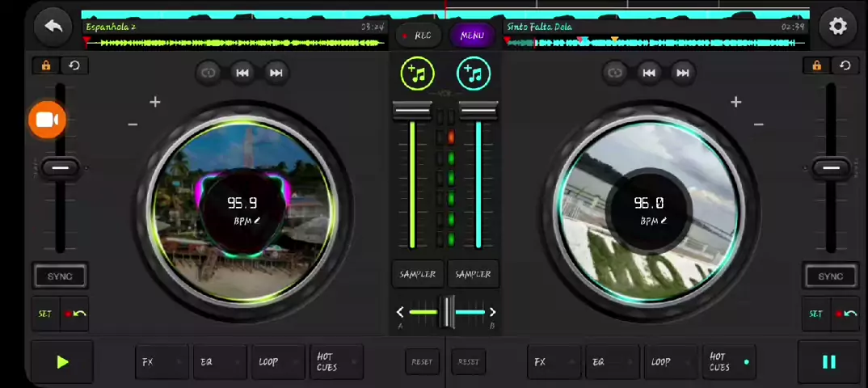Screen dimensions: 868x388
Task: Toggle the right deck pitch lock
Action: pos(816,65)
